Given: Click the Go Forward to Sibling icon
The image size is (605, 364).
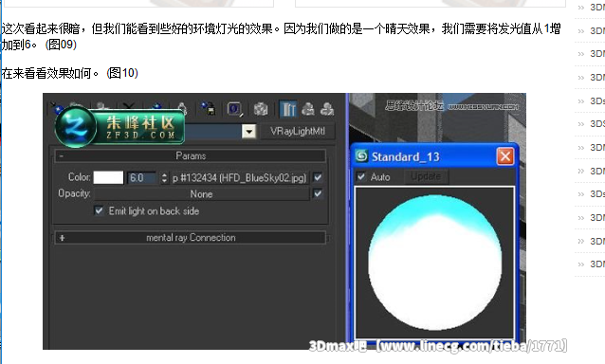Looking at the screenshot, I should coord(327,109).
